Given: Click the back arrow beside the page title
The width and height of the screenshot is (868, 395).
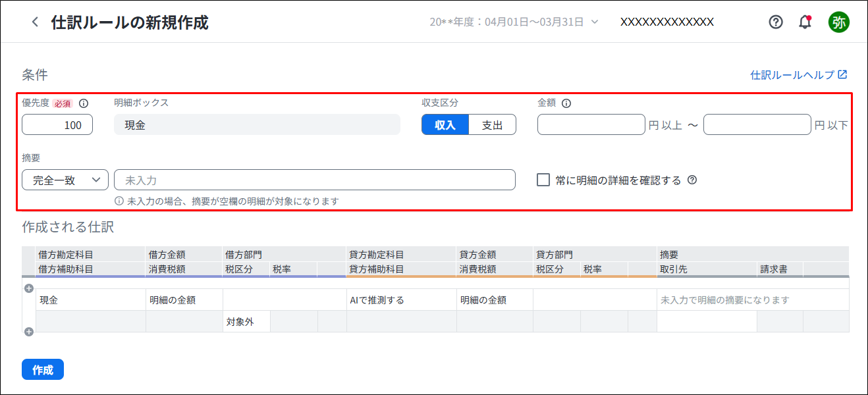Looking at the screenshot, I should pyautogui.click(x=35, y=22).
